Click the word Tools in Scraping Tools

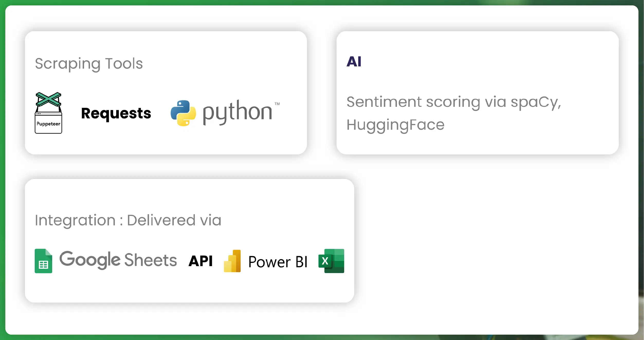click(124, 64)
